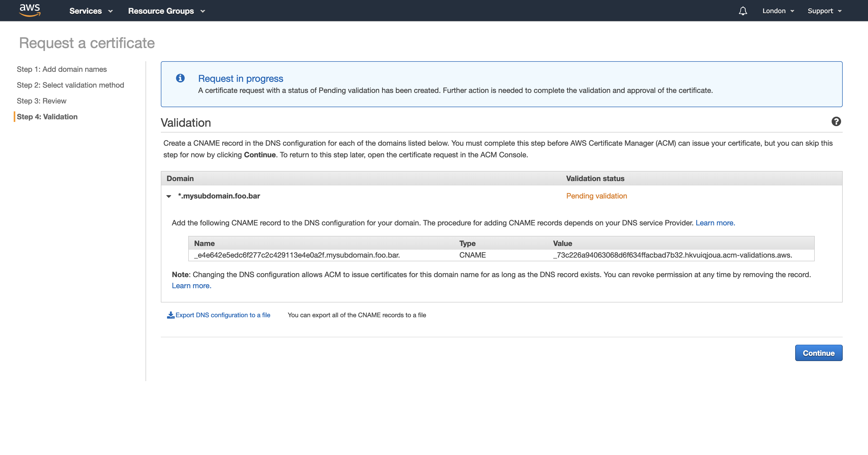
Task: Open the London region selector
Action: point(778,11)
